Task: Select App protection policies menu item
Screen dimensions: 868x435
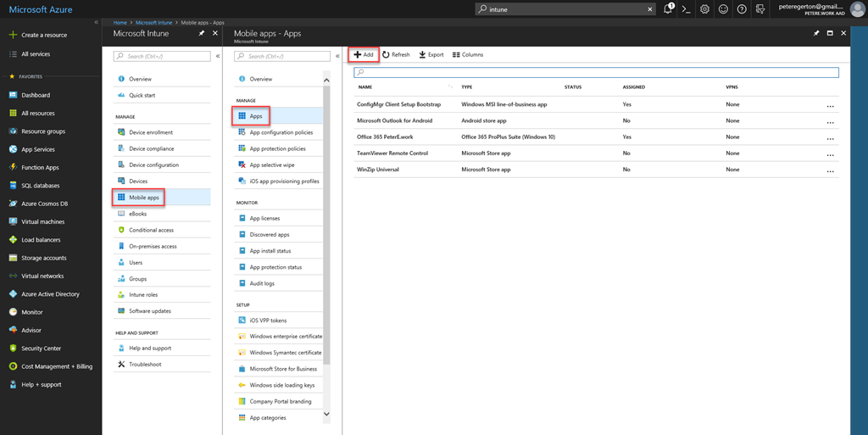Action: (277, 148)
